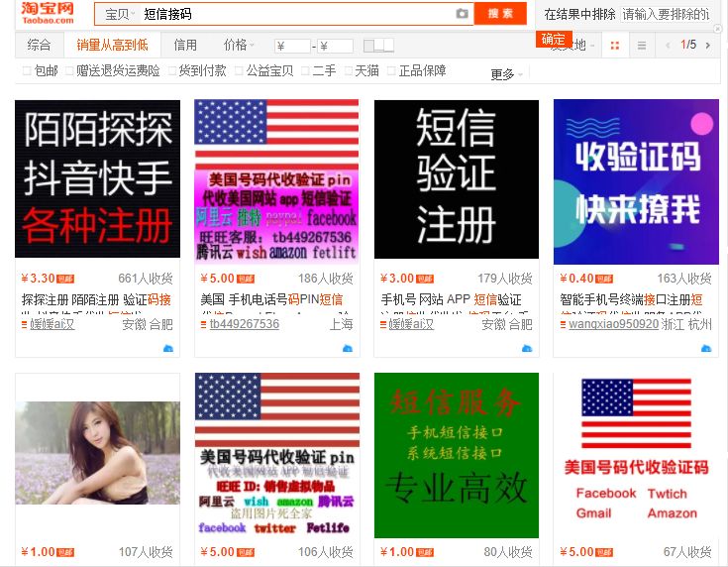This screenshot has width=728, height=567.
Task: Click the orange 搜索 button
Action: pos(500,14)
